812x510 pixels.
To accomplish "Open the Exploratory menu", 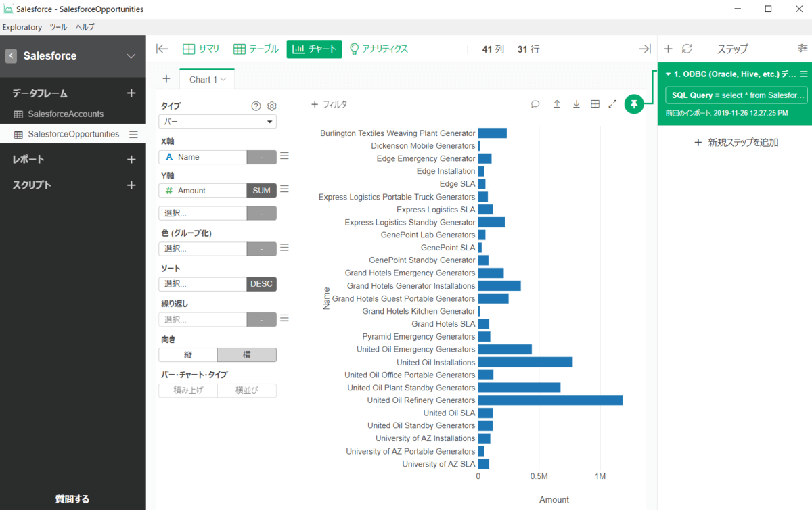I will pyautogui.click(x=22, y=27).
